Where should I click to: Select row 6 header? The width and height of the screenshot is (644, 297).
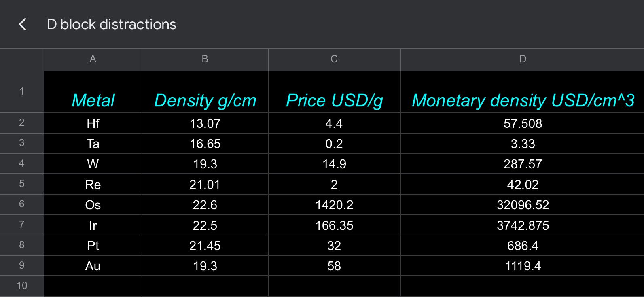[x=22, y=204]
